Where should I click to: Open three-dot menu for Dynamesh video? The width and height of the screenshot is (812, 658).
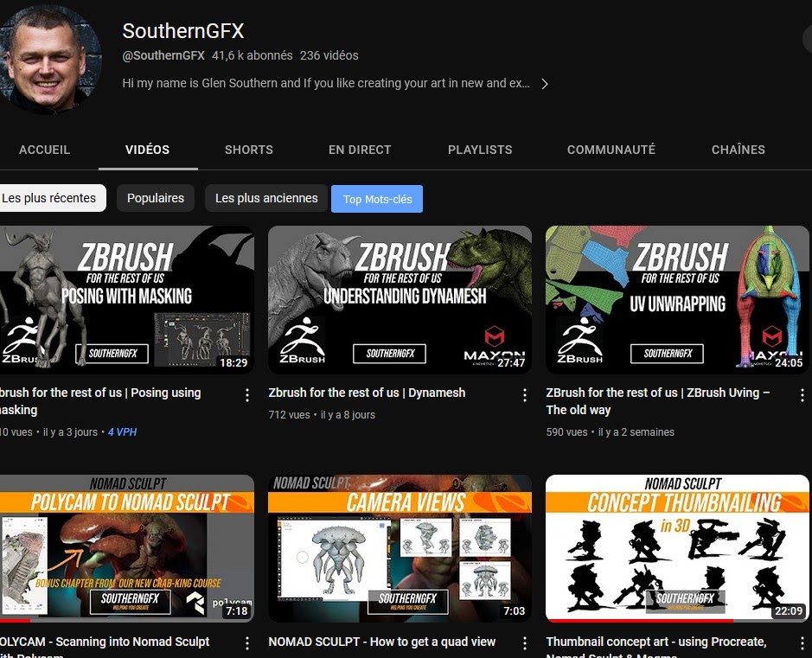point(524,395)
